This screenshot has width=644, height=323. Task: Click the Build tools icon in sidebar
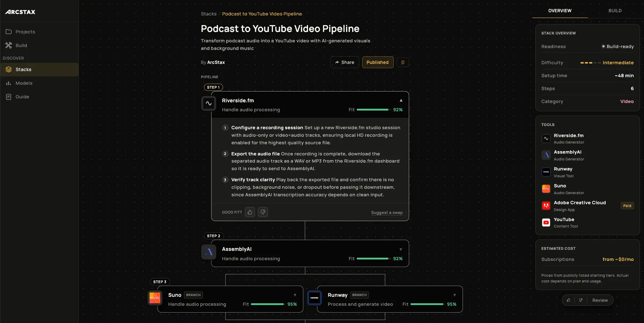(9, 45)
